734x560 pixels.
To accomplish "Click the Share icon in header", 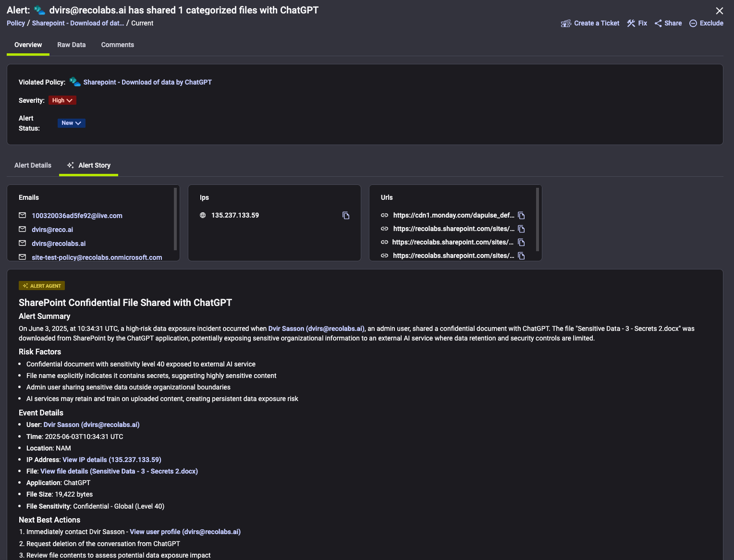I will [x=658, y=24].
